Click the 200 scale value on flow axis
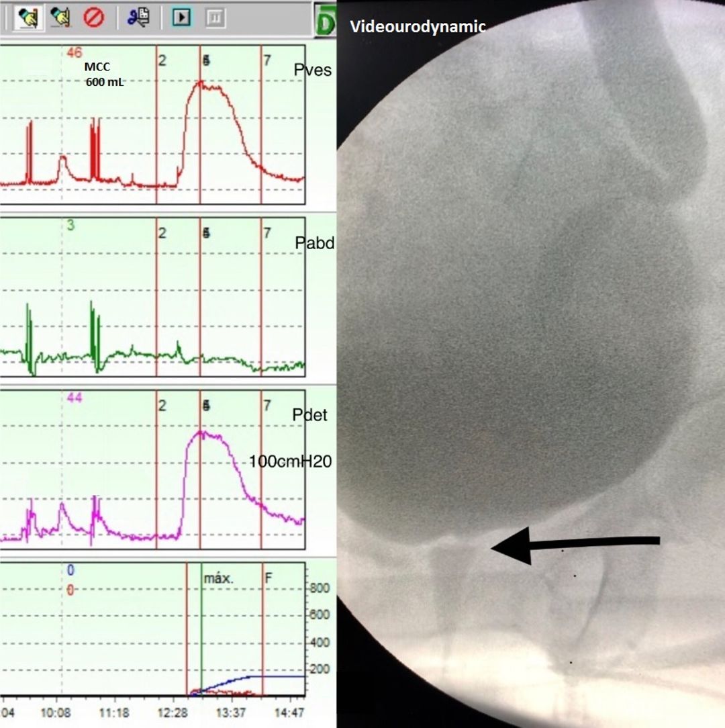The height and width of the screenshot is (728, 725). click(320, 669)
